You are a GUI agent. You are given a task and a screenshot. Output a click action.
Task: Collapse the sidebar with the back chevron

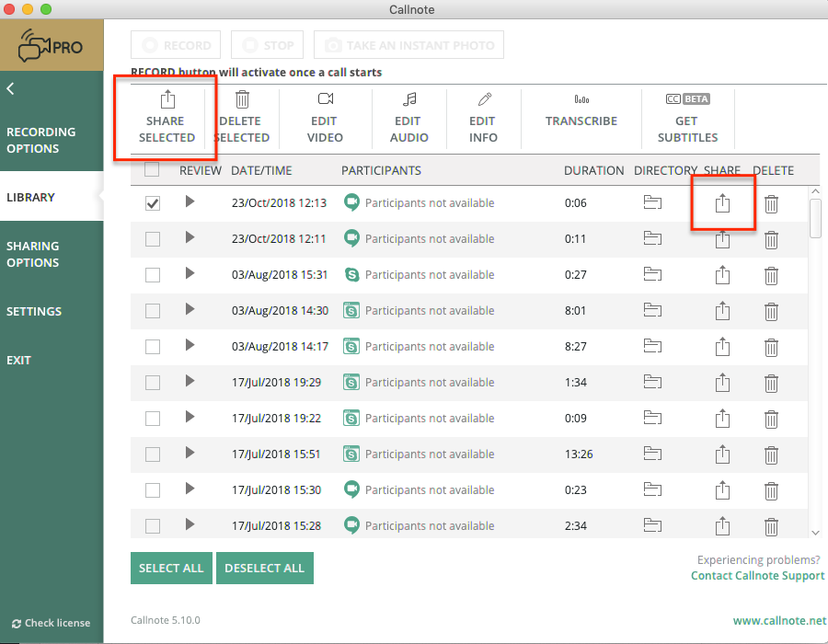pyautogui.click(x=10, y=88)
